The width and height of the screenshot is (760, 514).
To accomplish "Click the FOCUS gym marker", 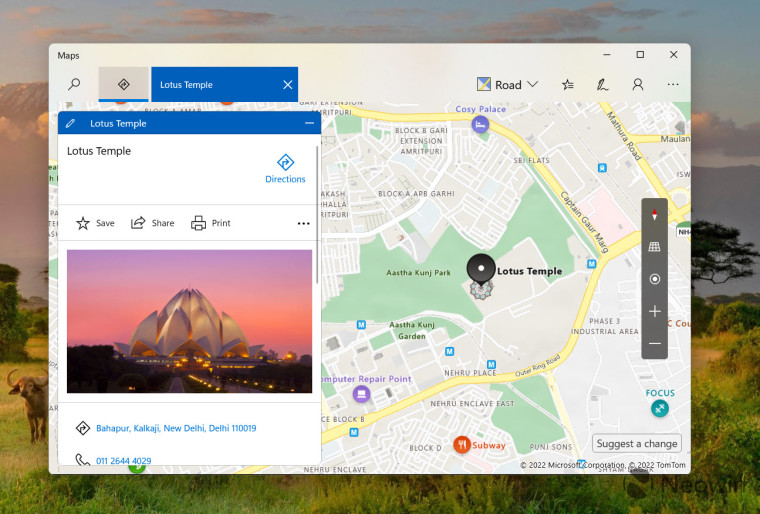I will point(660,408).
